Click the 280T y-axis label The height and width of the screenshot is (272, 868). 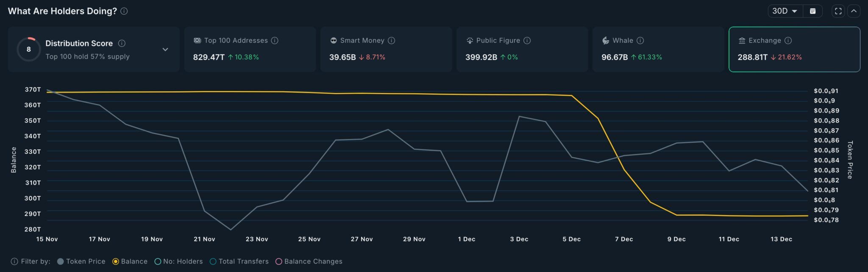(33, 230)
